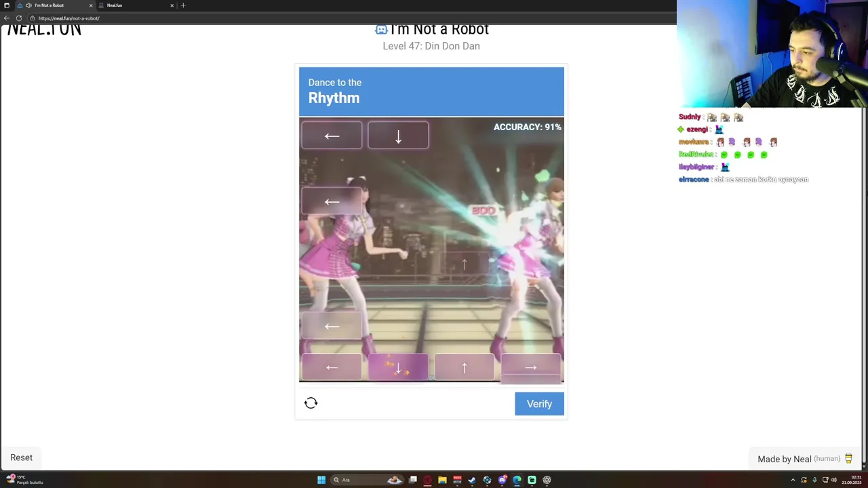Open the clock showing 02:31
868x488 pixels.
[x=852, y=480]
